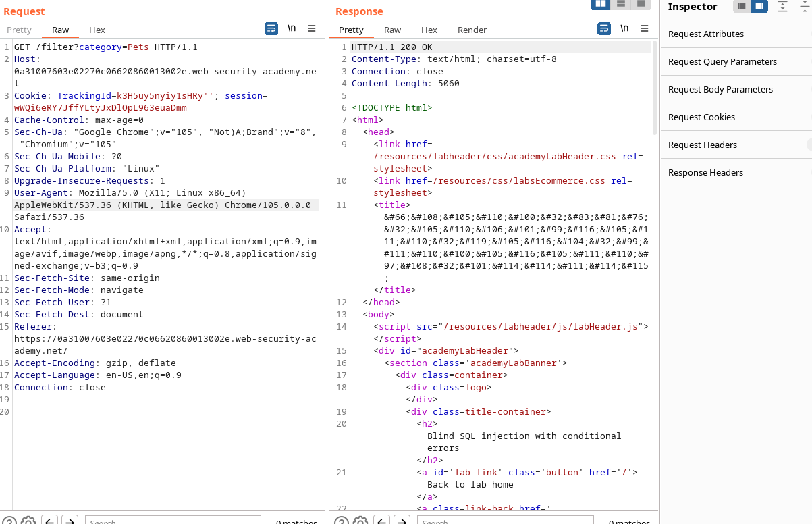Click the academyLabHeader.css link path
This screenshot has width=812, height=524.
click(x=495, y=157)
